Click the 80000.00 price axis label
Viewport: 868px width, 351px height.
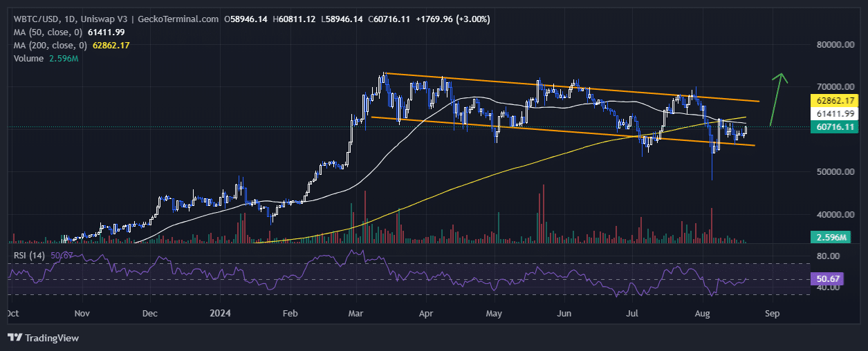point(835,44)
